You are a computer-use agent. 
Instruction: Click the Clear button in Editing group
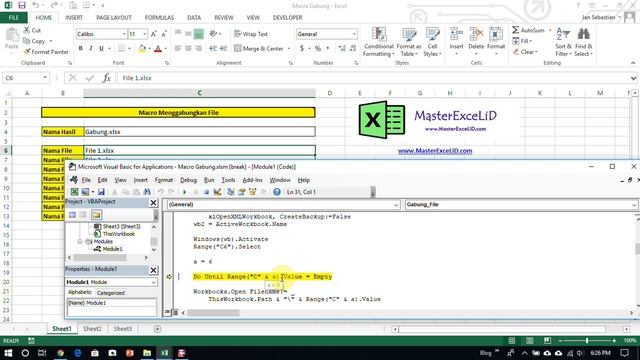(526, 52)
